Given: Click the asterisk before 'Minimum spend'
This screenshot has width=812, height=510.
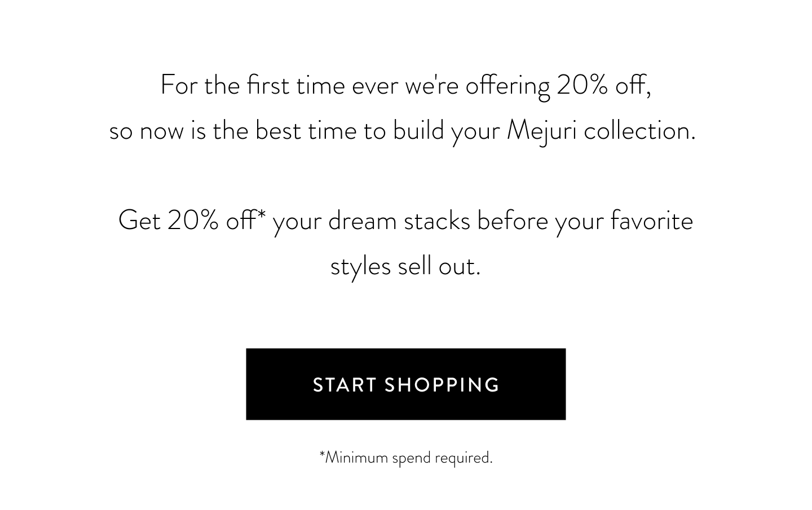Looking at the screenshot, I should click(x=322, y=452).
